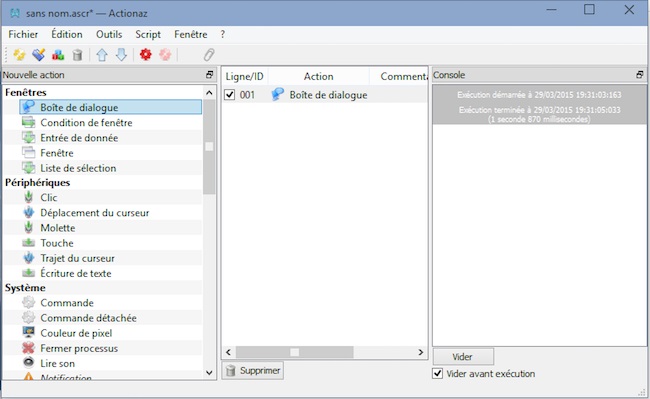Float the Nouvelle action panel

(210, 75)
